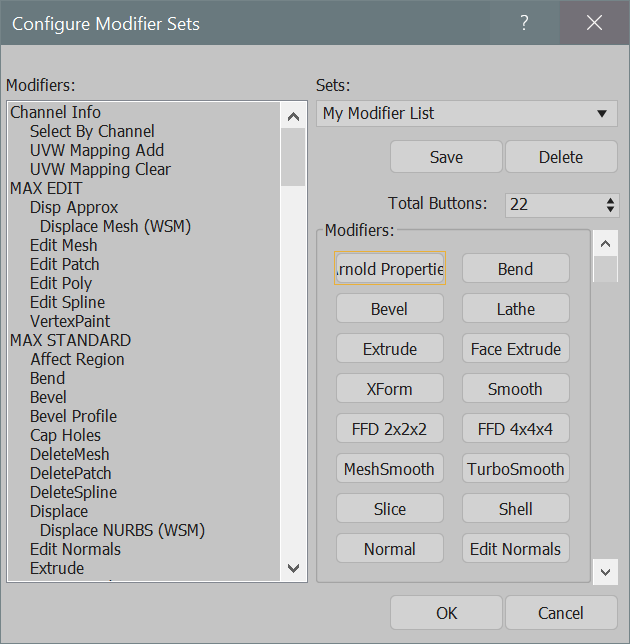Click the set buttons panel scroll down arrow

point(605,572)
